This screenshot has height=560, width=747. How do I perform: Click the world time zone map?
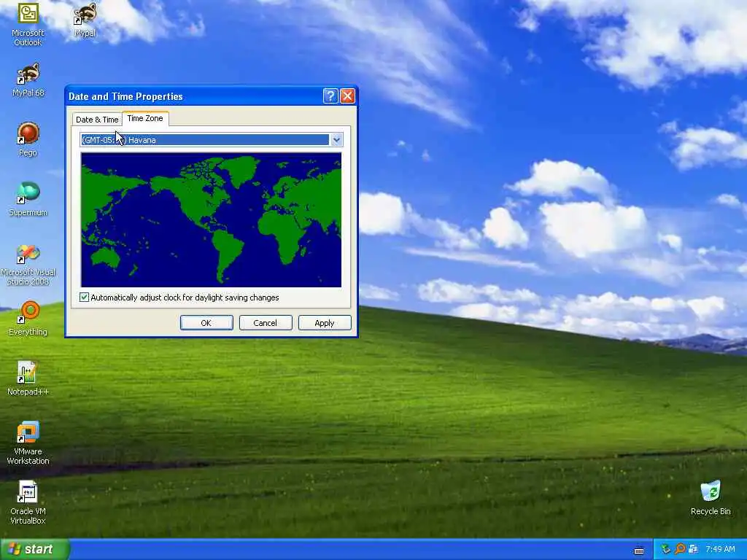211,219
